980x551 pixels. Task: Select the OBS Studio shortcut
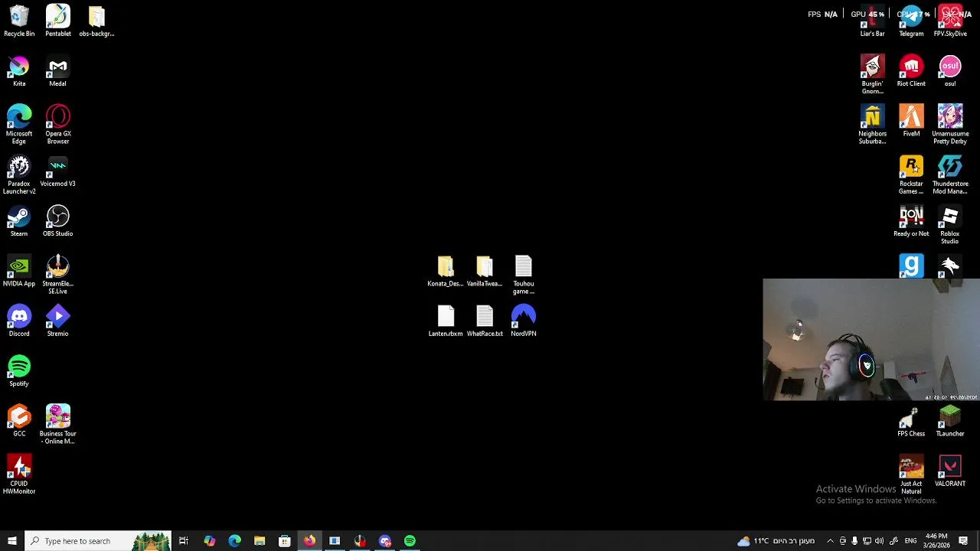pos(58,221)
